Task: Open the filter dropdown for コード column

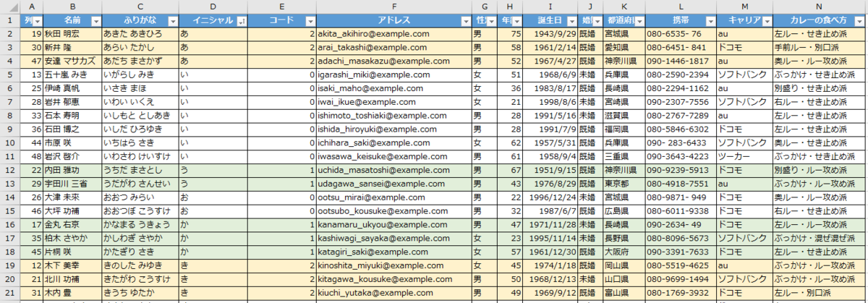Action: (x=310, y=22)
